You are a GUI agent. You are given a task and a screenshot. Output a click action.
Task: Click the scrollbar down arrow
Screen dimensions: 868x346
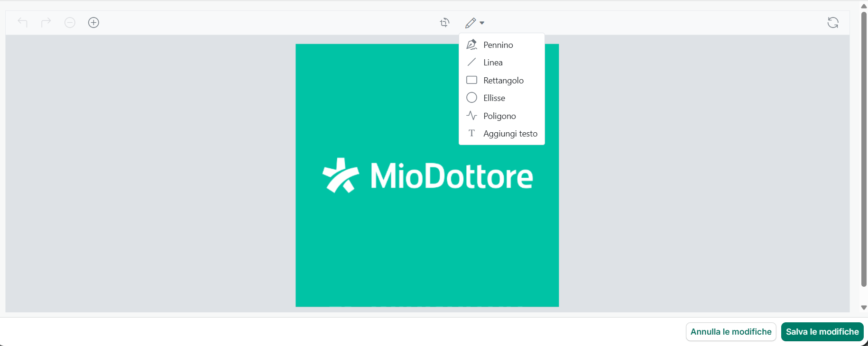pyautogui.click(x=864, y=308)
